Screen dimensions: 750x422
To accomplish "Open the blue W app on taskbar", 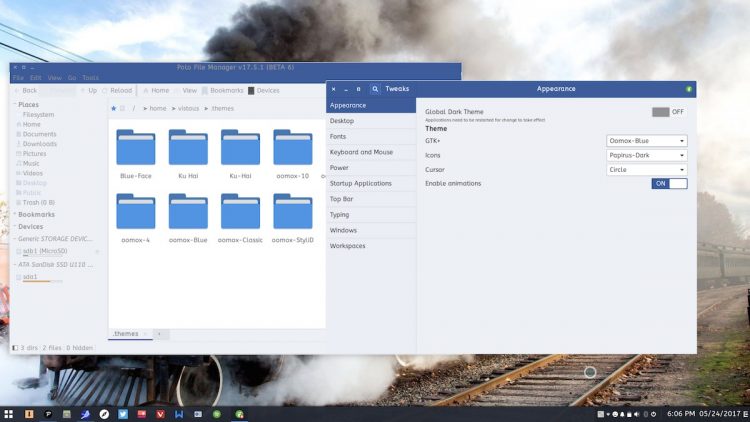I will [x=179, y=414].
